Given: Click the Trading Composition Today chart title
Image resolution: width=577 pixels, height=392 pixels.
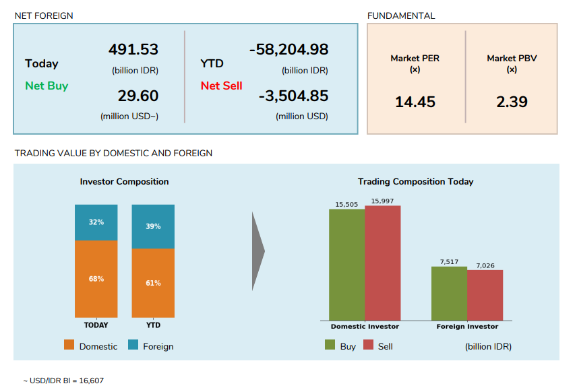Looking at the screenshot, I should [x=415, y=182].
